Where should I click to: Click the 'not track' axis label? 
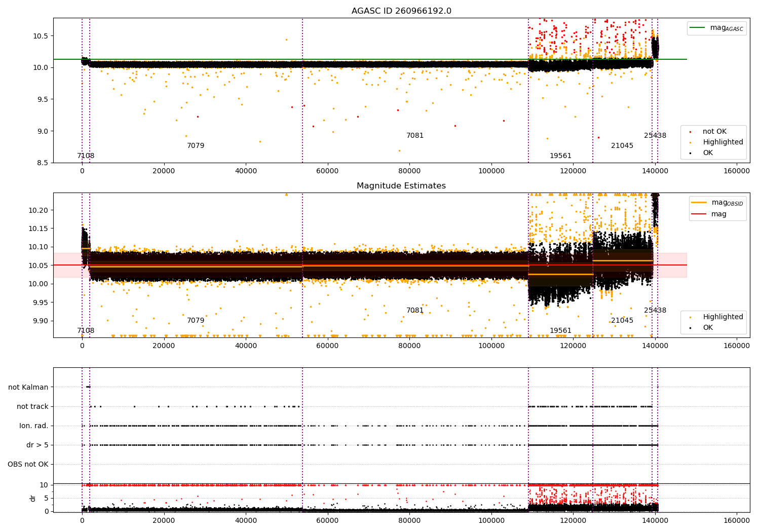(x=32, y=407)
